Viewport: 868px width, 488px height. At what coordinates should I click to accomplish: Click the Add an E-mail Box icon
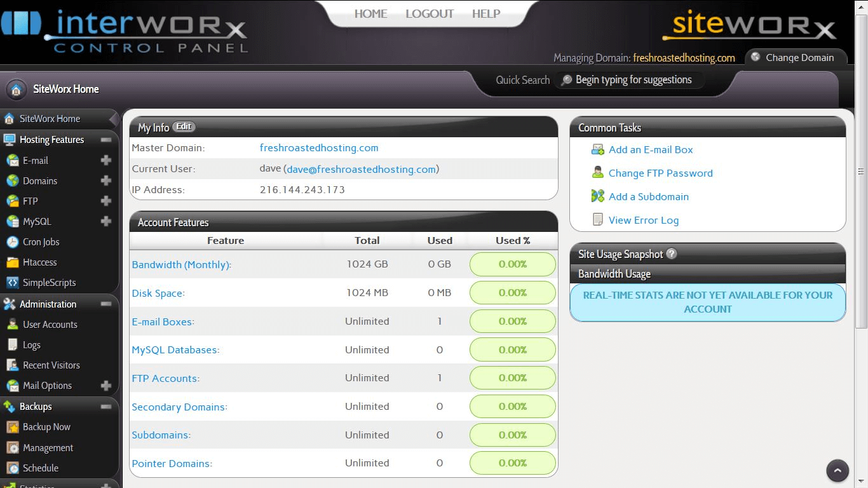point(598,150)
